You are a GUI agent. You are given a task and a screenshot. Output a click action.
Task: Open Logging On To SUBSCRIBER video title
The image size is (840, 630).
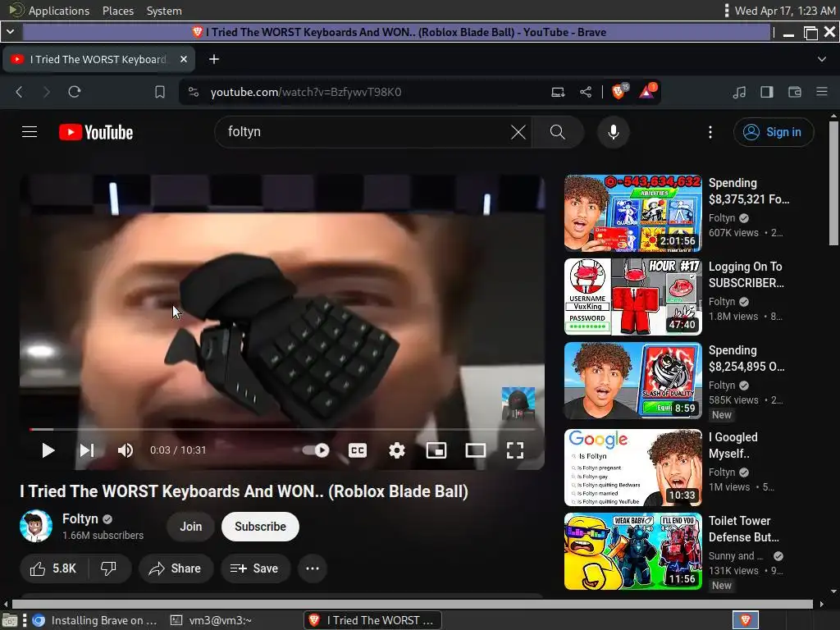pos(746,274)
